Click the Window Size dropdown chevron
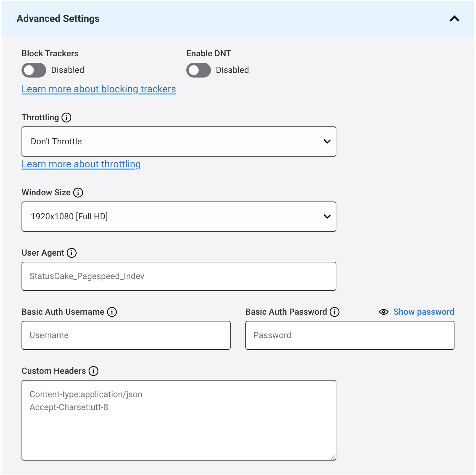 (327, 216)
